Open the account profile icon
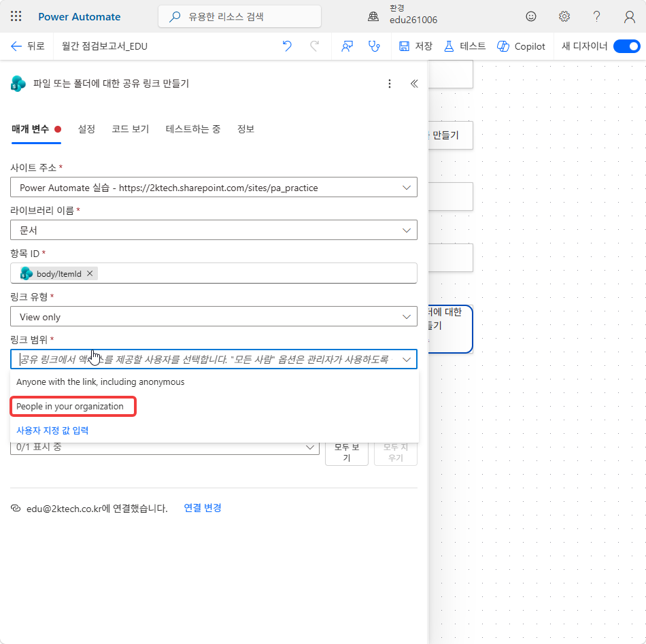 click(629, 16)
